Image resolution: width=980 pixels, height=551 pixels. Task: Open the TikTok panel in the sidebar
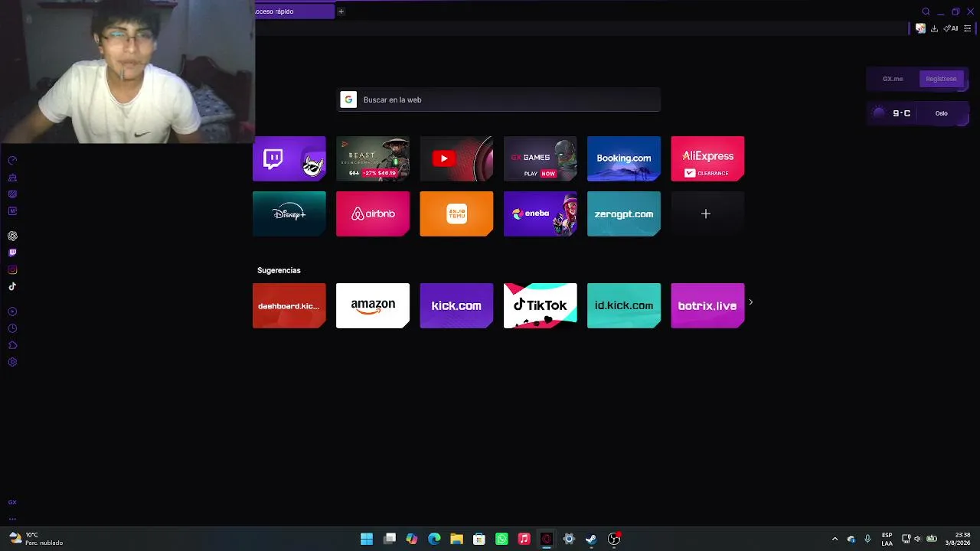tap(12, 286)
